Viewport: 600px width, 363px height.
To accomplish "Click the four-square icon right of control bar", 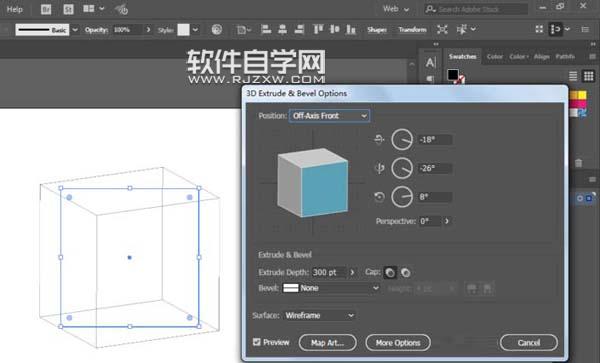I will pyautogui.click(x=539, y=29).
